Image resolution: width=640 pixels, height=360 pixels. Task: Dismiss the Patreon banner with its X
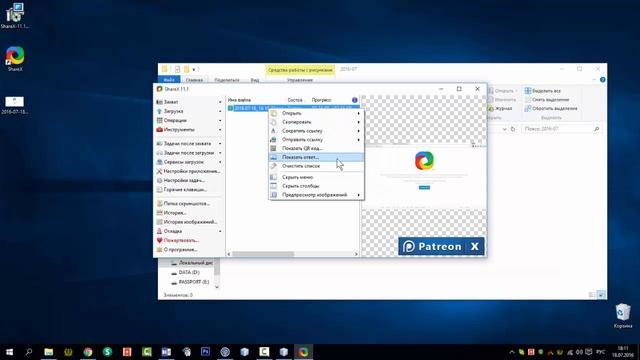click(474, 247)
